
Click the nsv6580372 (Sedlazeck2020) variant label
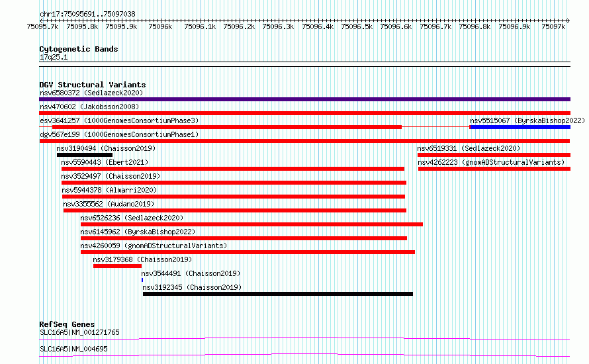91,93
